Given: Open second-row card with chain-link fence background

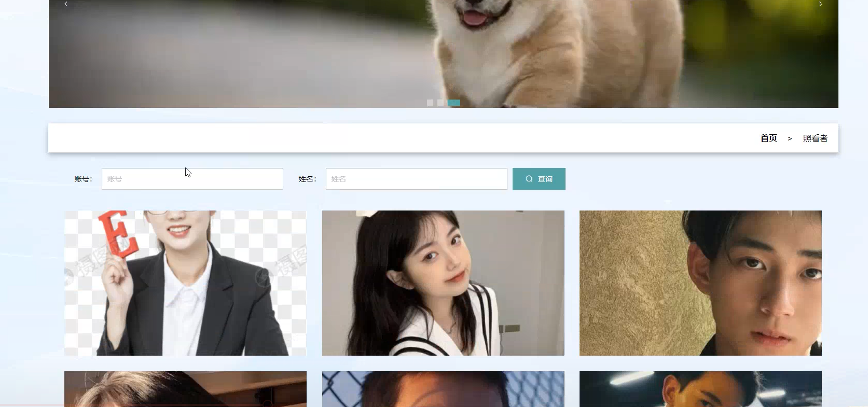Looking at the screenshot, I should [x=443, y=389].
